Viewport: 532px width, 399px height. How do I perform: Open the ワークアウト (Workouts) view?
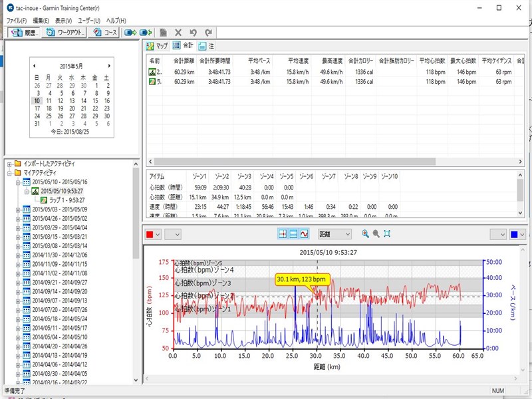click(x=65, y=33)
